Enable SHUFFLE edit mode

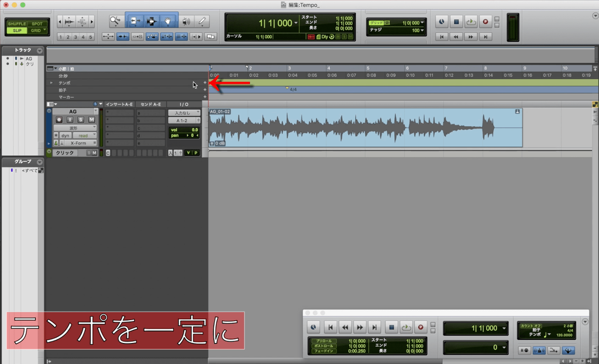point(17,23)
